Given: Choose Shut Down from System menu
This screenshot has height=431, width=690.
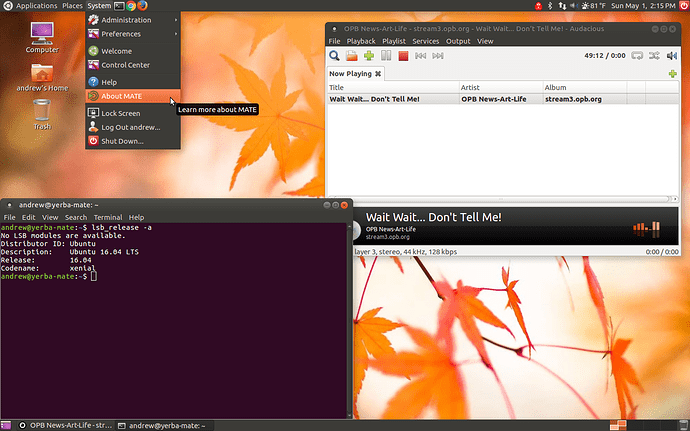Looking at the screenshot, I should pos(133,141).
